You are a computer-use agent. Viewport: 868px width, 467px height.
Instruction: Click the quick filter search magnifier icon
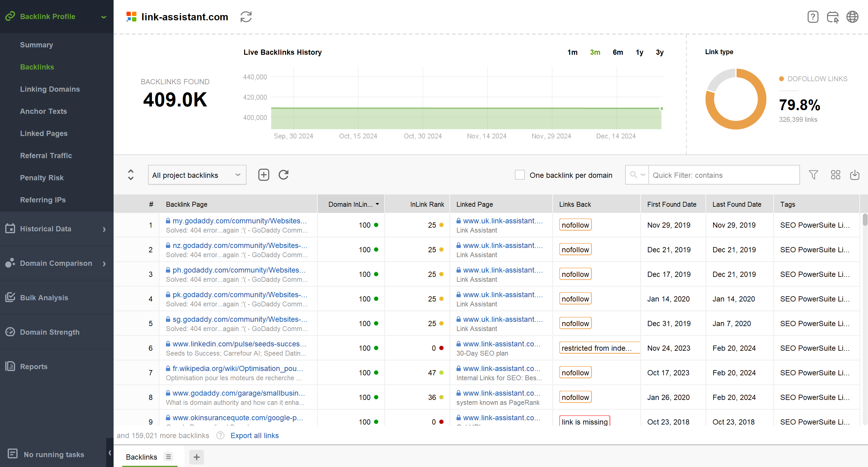633,175
